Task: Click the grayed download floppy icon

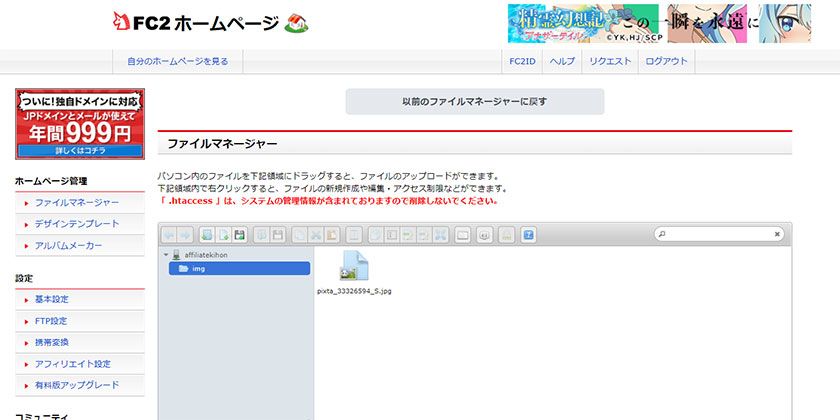Action: 278,235
